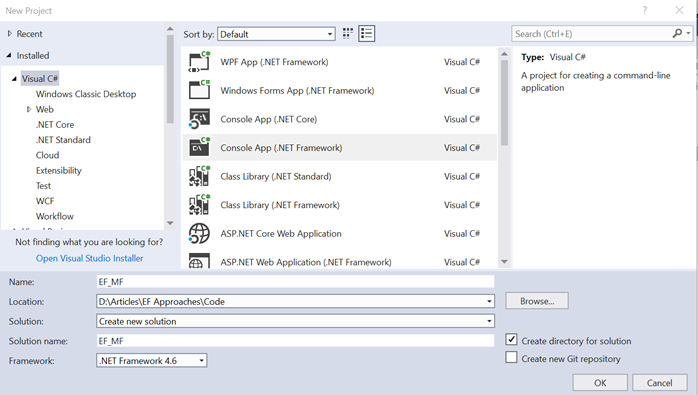This screenshot has height=395, width=698.
Task: Expand the Recent tree node
Action: pyautogui.click(x=10, y=33)
